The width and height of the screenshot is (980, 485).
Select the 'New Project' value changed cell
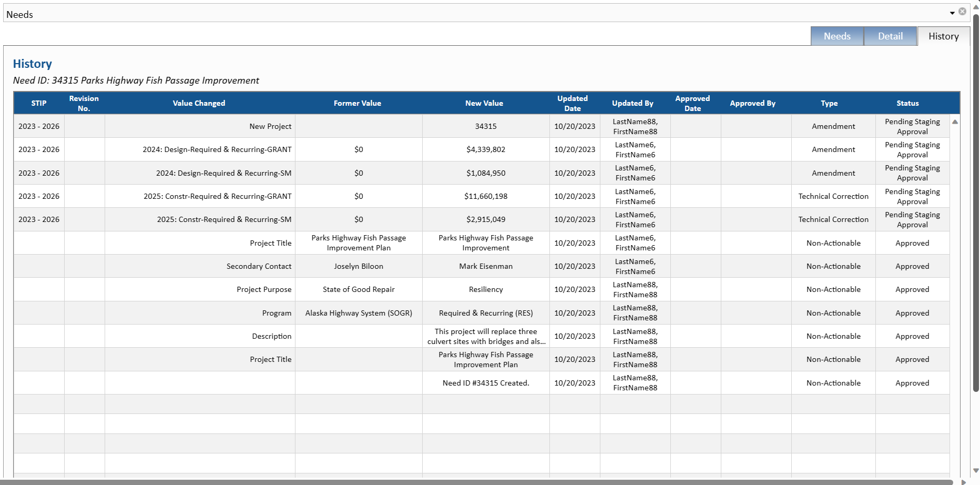[200, 126]
